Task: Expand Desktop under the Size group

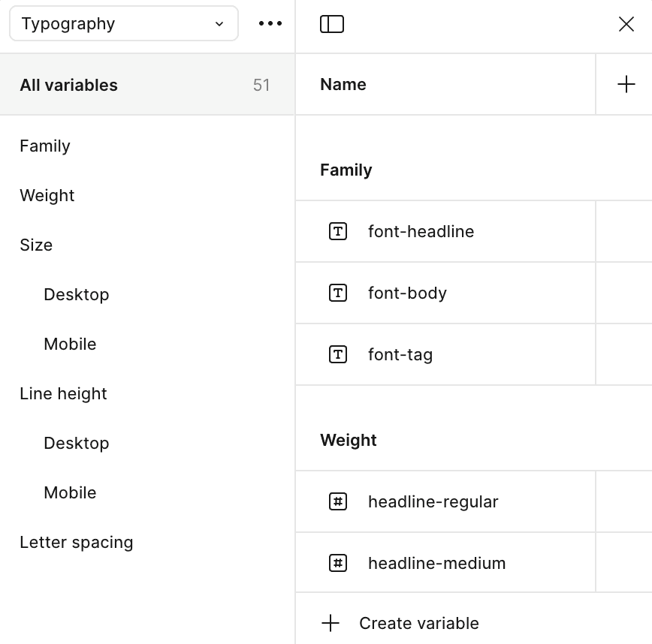Action: (76, 294)
